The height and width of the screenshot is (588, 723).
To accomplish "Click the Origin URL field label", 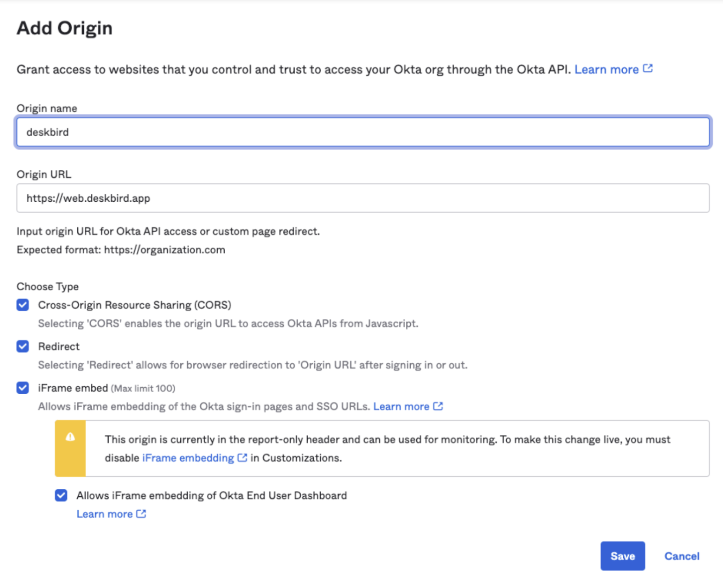I will (44, 174).
